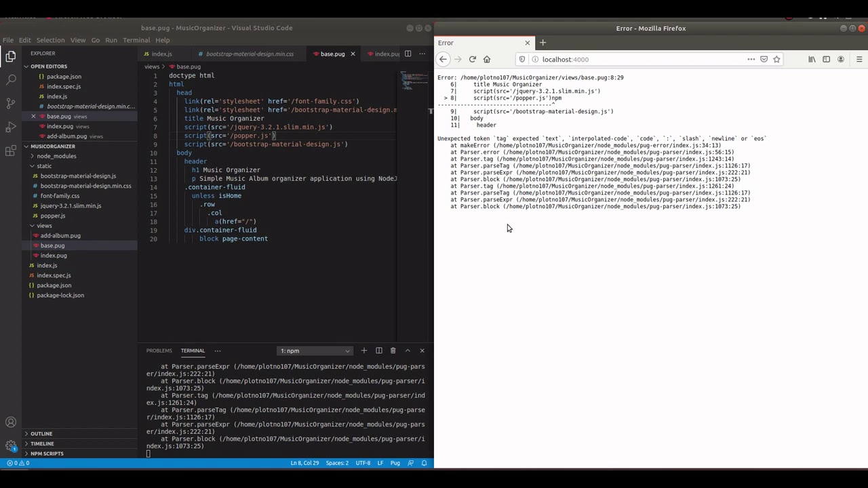
Task: Open the Manage gear menu in VS Code
Action: tap(11, 446)
